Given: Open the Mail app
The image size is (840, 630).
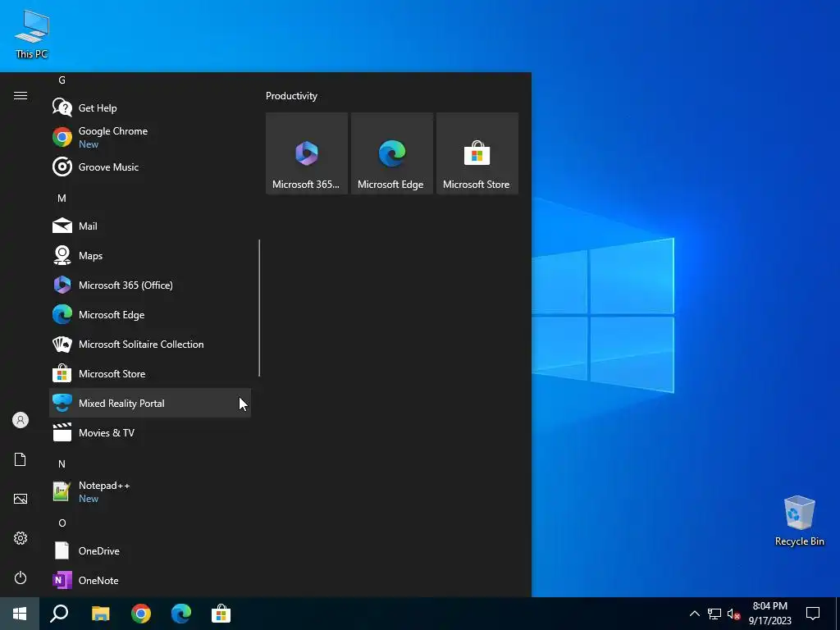Looking at the screenshot, I should tap(150, 226).
